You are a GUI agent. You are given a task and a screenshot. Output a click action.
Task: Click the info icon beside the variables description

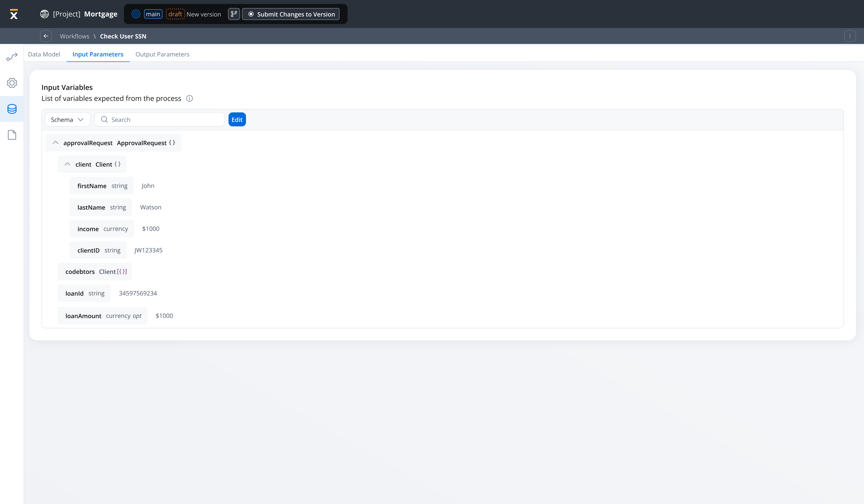[x=189, y=99]
